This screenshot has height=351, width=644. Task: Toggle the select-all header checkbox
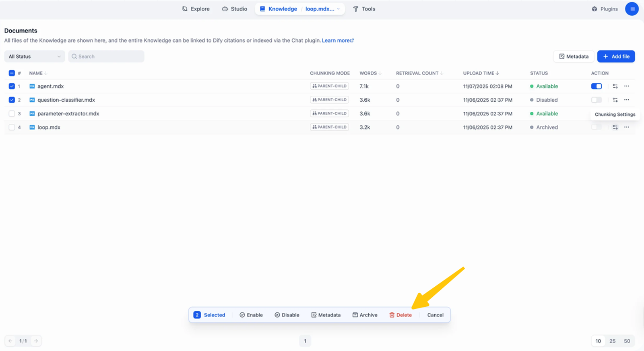point(12,73)
